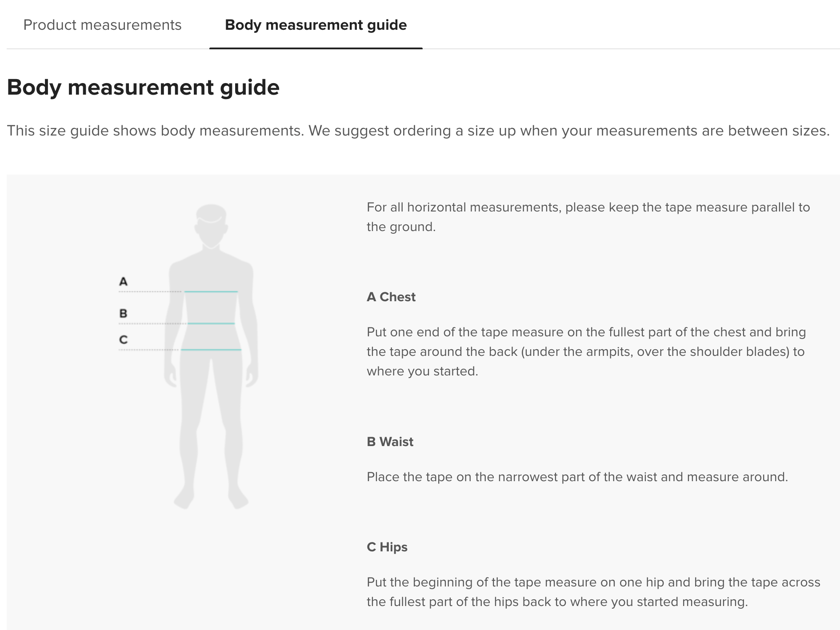Click the B Waist section heading
The height and width of the screenshot is (630, 840).
(x=390, y=442)
